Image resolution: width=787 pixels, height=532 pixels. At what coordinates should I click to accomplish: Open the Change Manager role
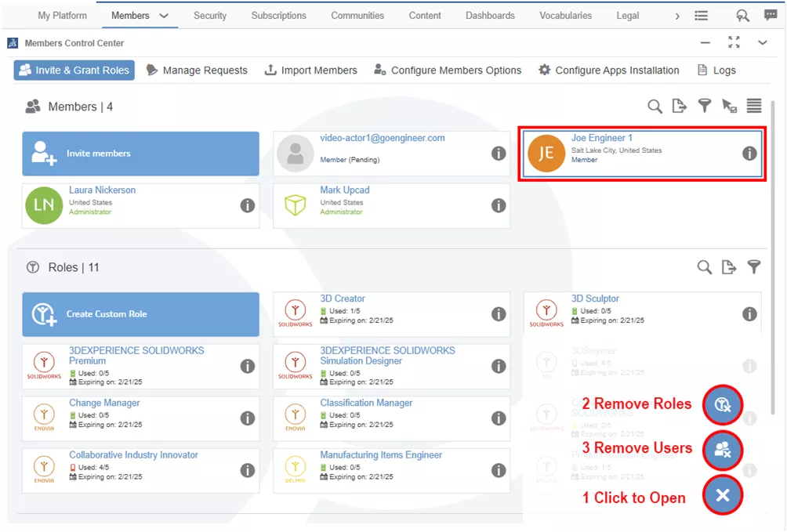coord(104,403)
